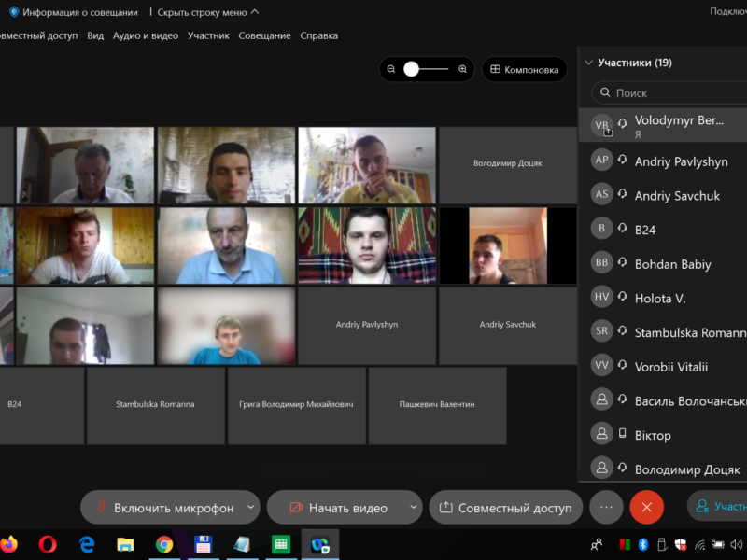Click the zoom in magnifier icon
Viewport: 747px width, 560px height.
(463, 69)
